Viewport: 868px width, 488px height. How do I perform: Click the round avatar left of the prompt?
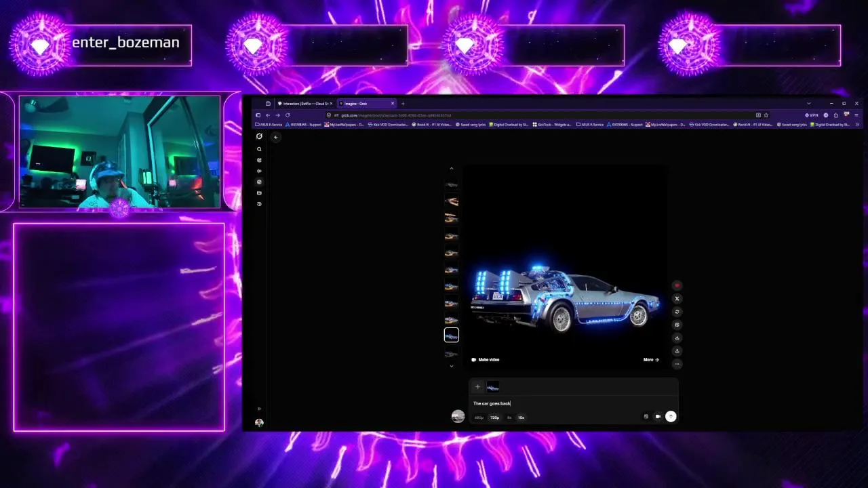(458, 416)
